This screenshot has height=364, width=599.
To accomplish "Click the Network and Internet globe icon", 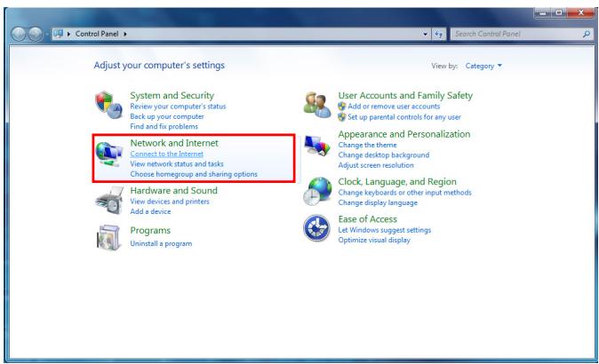I will click(109, 154).
